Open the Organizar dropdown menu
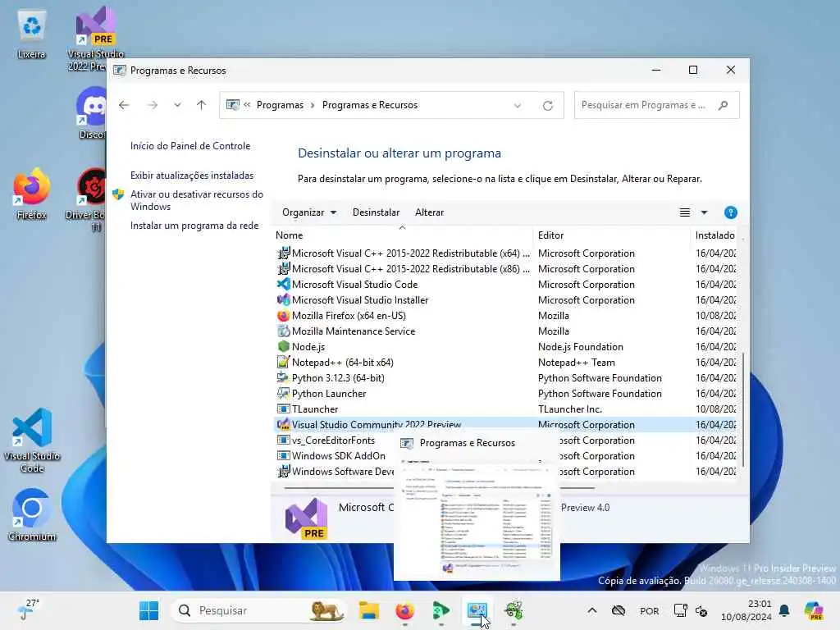840x630 pixels. pyautogui.click(x=309, y=212)
